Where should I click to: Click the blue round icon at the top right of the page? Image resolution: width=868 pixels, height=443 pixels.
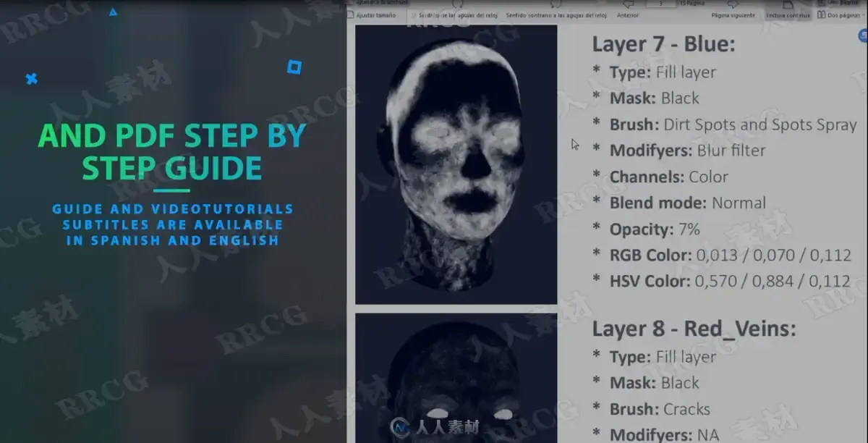pyautogui.click(x=863, y=35)
